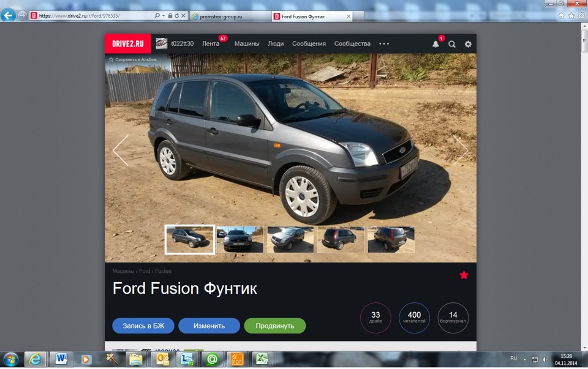Select the fourth thumbnail, rear-left view
This screenshot has height=369, width=588.
341,239
